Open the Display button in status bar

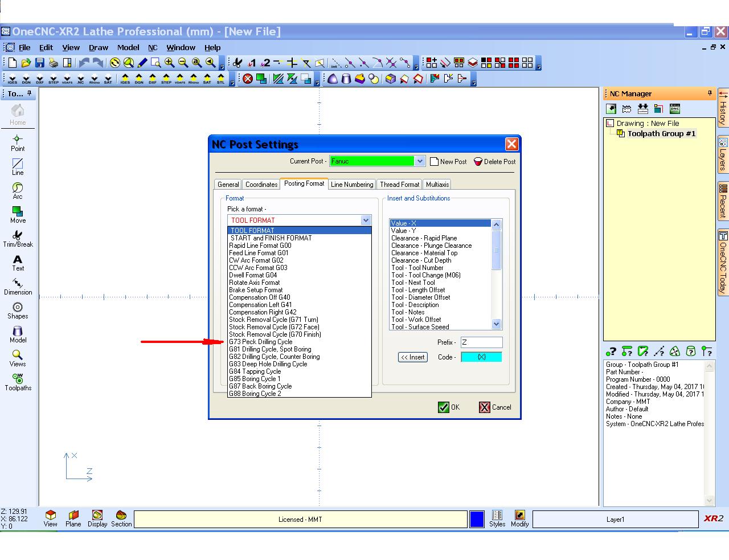[x=97, y=519]
